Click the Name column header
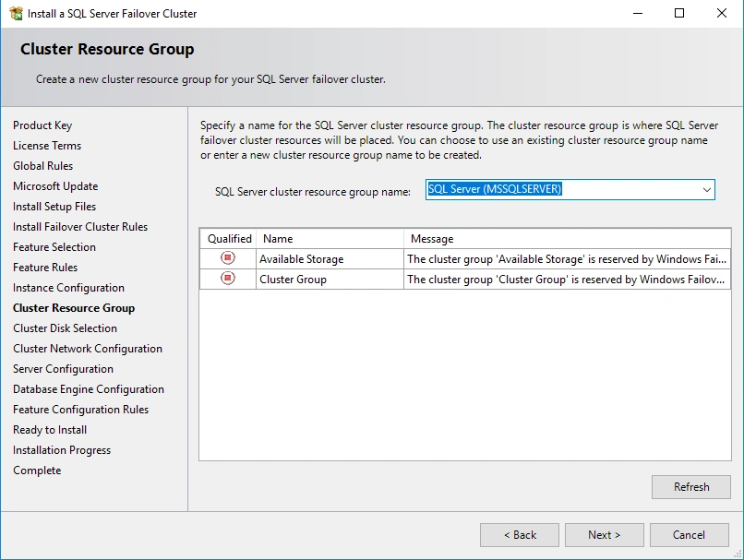 tap(330, 239)
